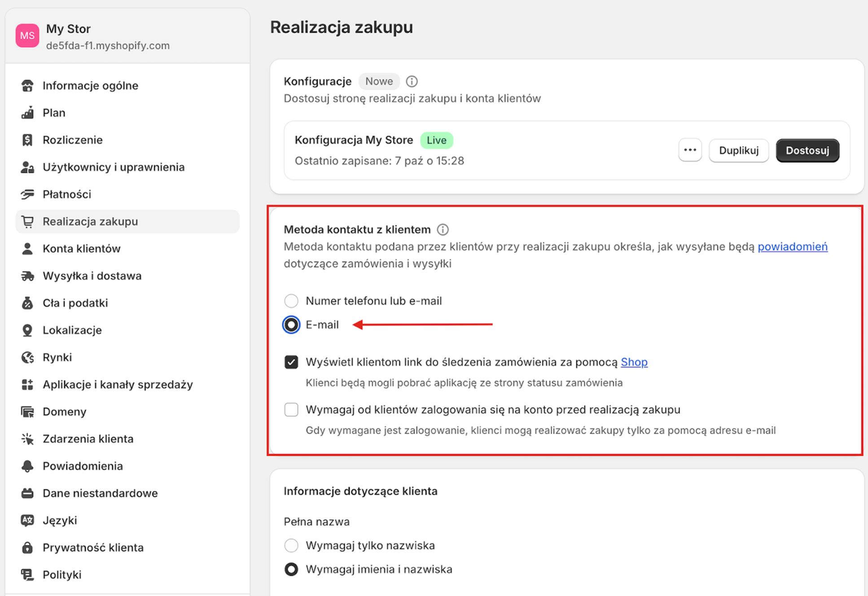The image size is (868, 596).
Task: Click the Polityki document icon
Action: coord(27,574)
